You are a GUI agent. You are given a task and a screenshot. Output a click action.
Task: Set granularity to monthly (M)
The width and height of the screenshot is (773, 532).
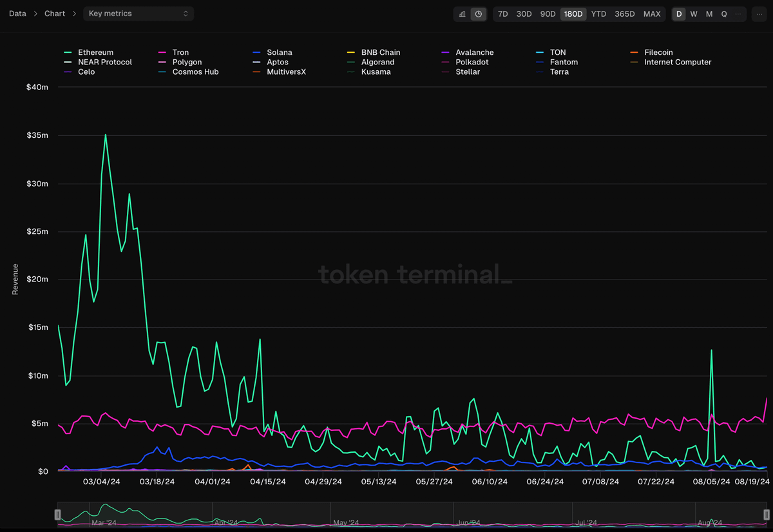pyautogui.click(x=709, y=14)
